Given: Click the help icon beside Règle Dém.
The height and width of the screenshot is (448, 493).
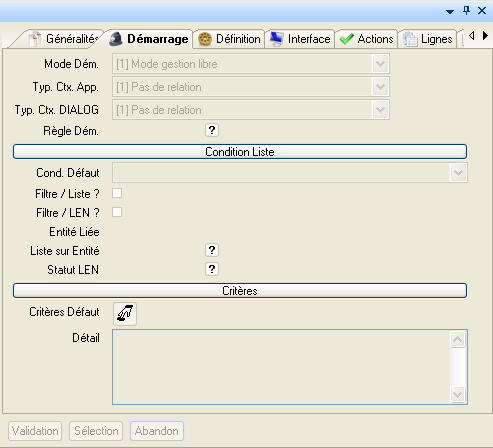Looking at the screenshot, I should [212, 130].
